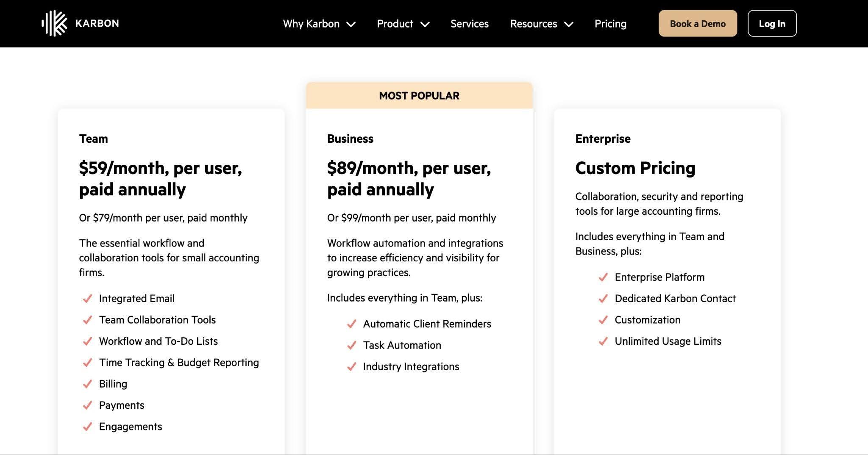Image resolution: width=868 pixels, height=455 pixels.
Task: Click 'Includes everything in Team and Business' text
Action: click(x=650, y=244)
